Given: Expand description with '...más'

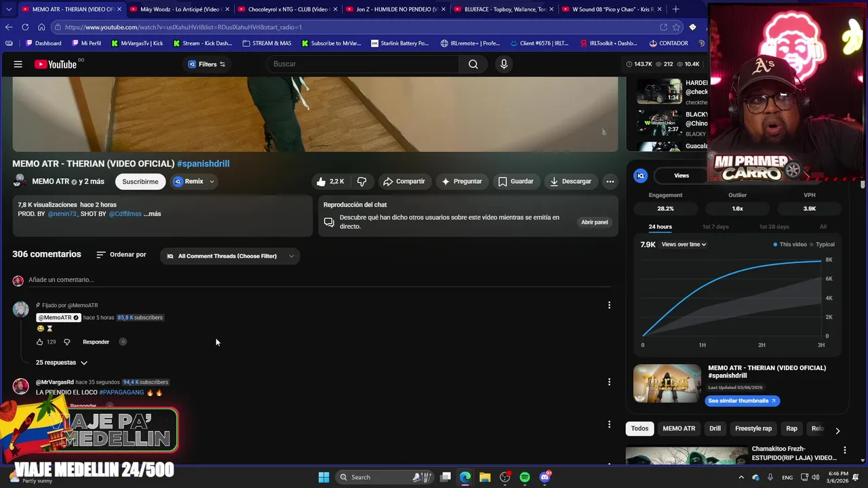Looking at the screenshot, I should [x=153, y=214].
